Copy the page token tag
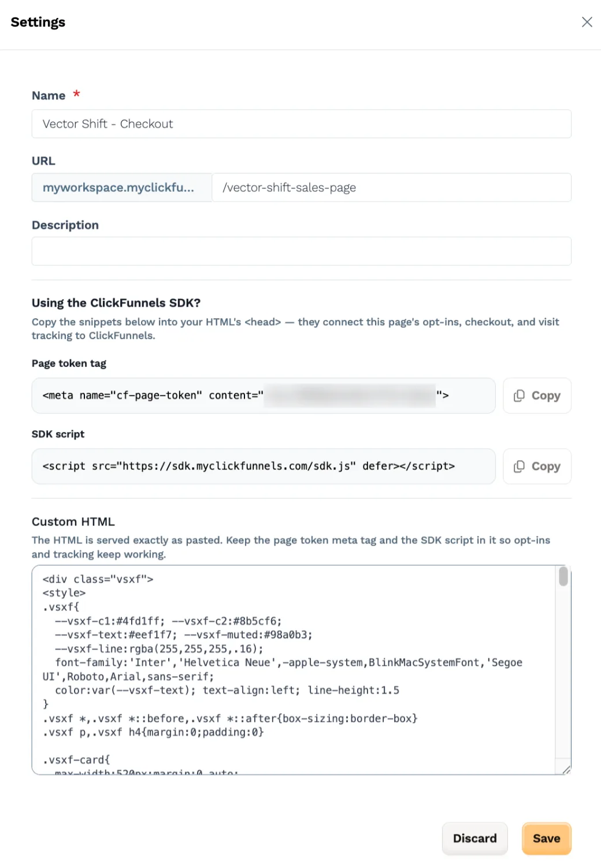This screenshot has width=601, height=868. click(537, 396)
